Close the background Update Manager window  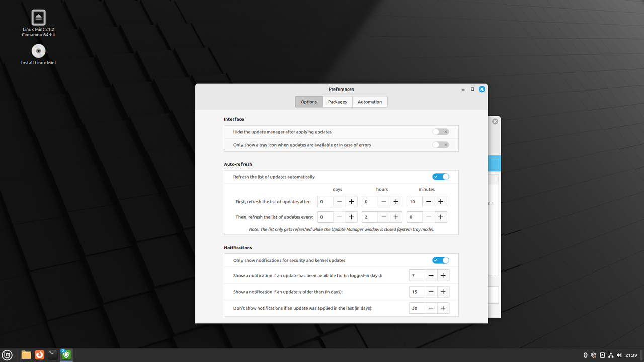click(495, 121)
